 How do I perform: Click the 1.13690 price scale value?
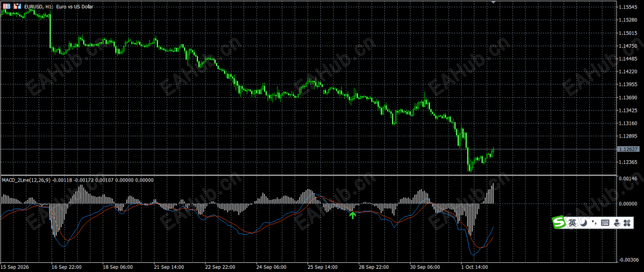coord(627,97)
